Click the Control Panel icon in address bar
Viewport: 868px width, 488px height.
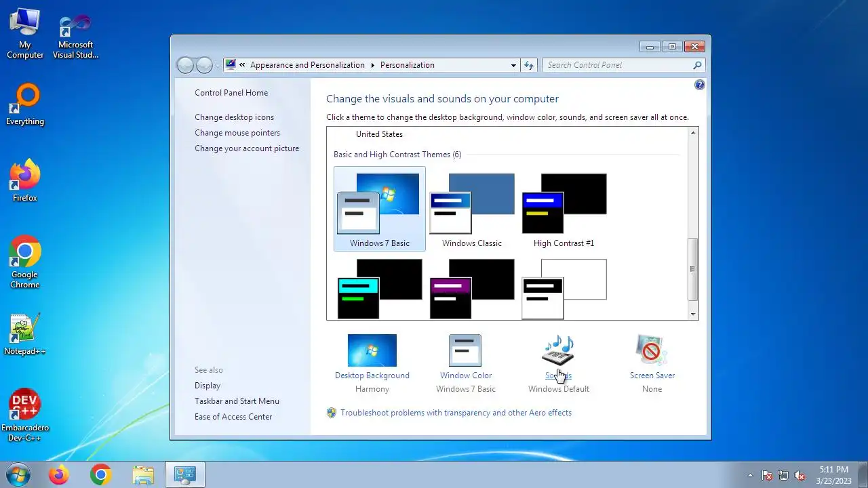(231, 65)
